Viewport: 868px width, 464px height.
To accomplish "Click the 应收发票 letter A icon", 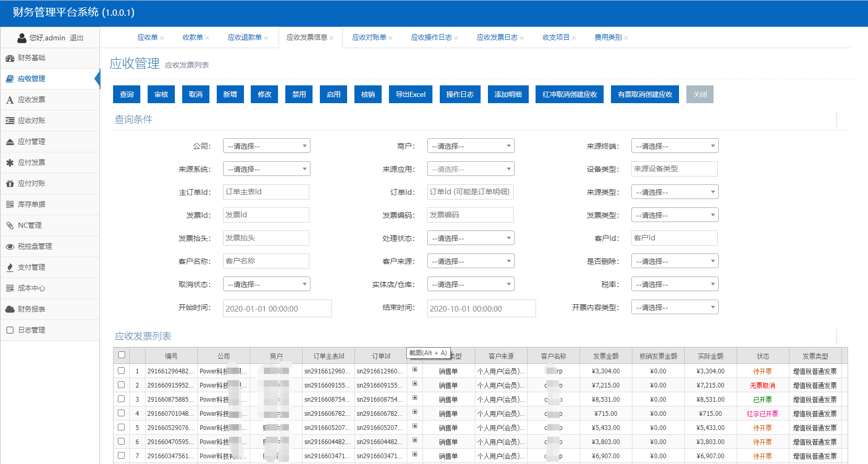I will (x=10, y=100).
